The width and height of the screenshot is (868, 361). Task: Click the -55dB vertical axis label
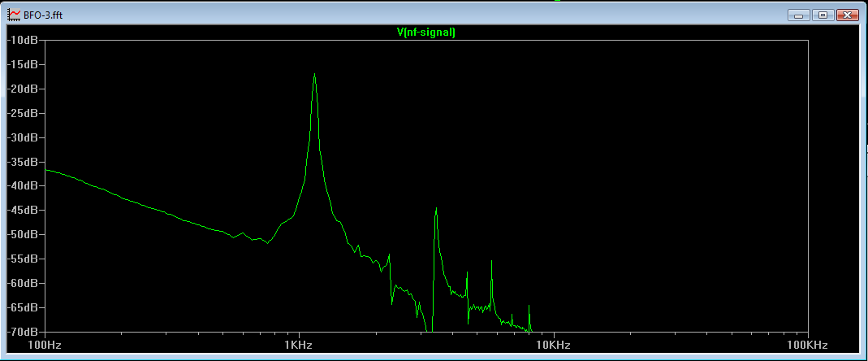click(23, 259)
